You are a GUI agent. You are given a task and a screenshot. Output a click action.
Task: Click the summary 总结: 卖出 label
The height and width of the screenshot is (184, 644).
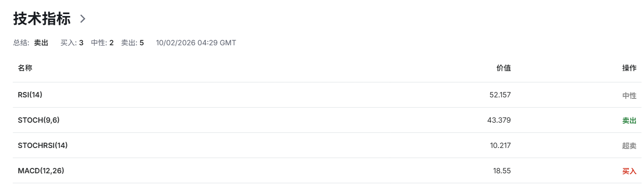tap(31, 43)
